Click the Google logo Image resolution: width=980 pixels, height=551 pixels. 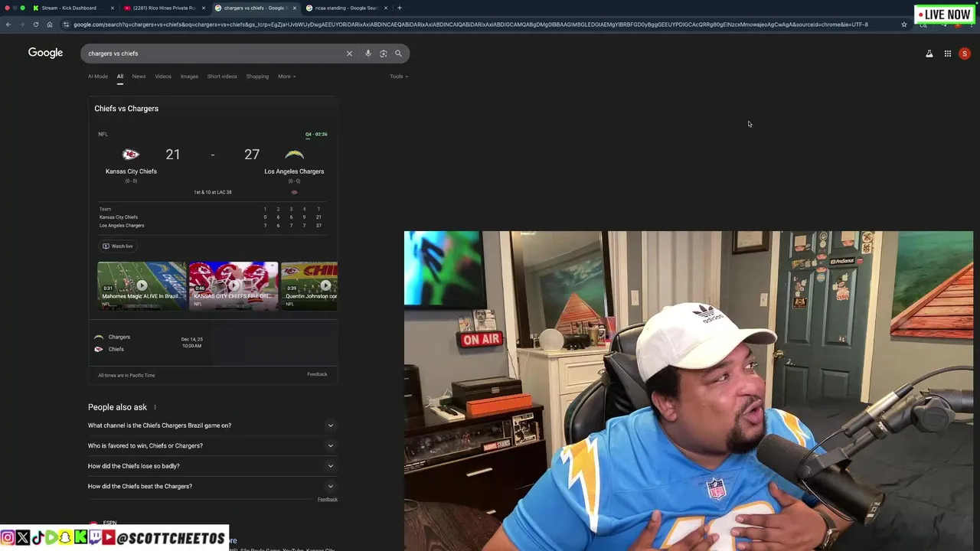click(x=45, y=53)
